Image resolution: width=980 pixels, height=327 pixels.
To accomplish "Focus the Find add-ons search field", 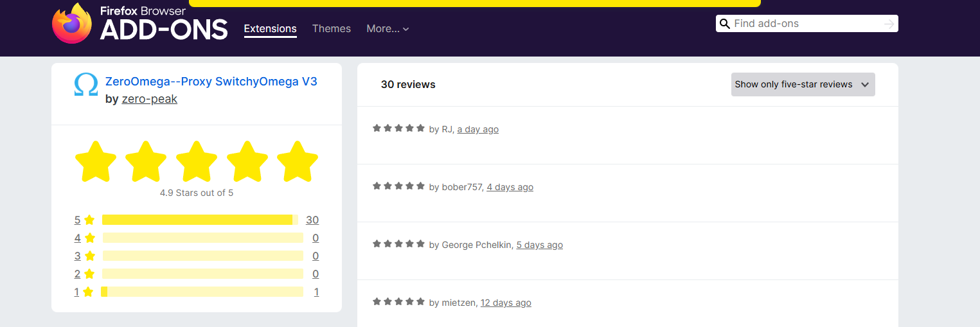I will pos(807,24).
